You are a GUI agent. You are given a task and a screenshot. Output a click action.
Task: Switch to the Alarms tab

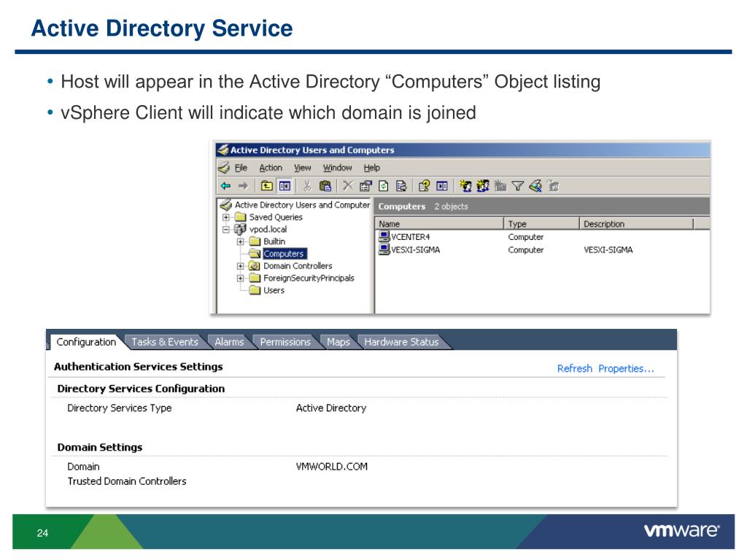click(x=229, y=342)
